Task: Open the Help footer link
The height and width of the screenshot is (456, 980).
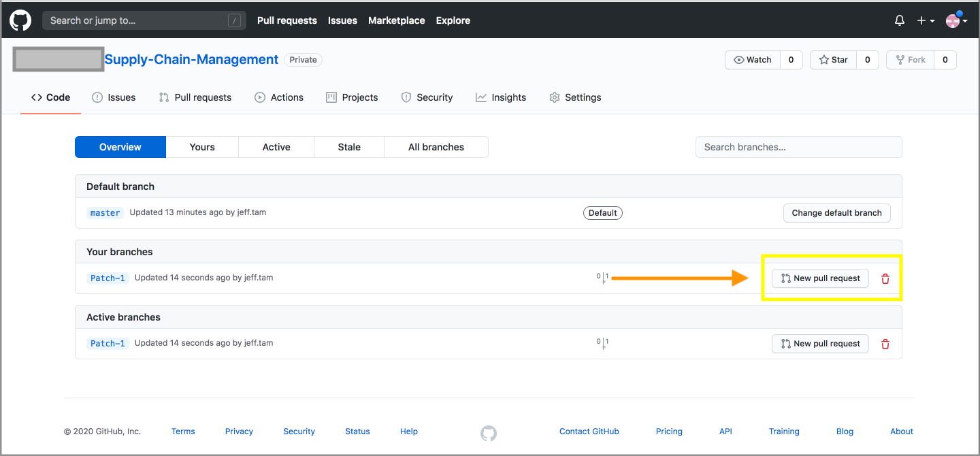Action: pyautogui.click(x=409, y=431)
